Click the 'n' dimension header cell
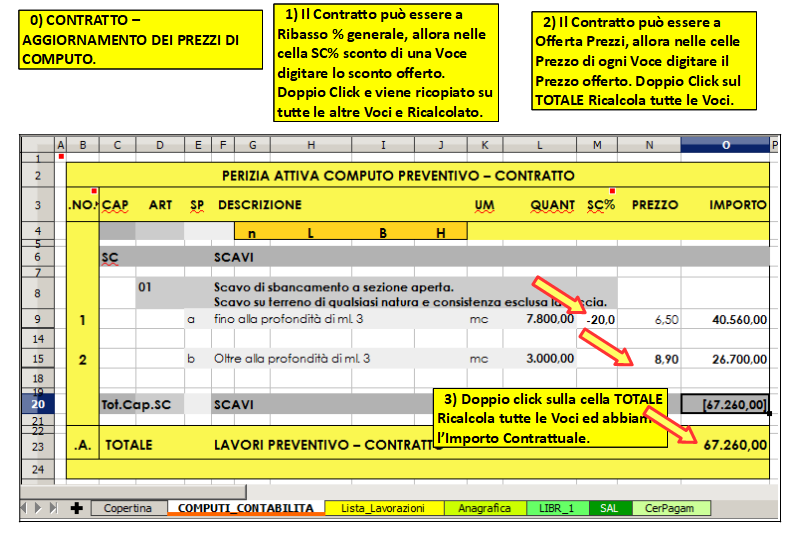 click(x=252, y=233)
